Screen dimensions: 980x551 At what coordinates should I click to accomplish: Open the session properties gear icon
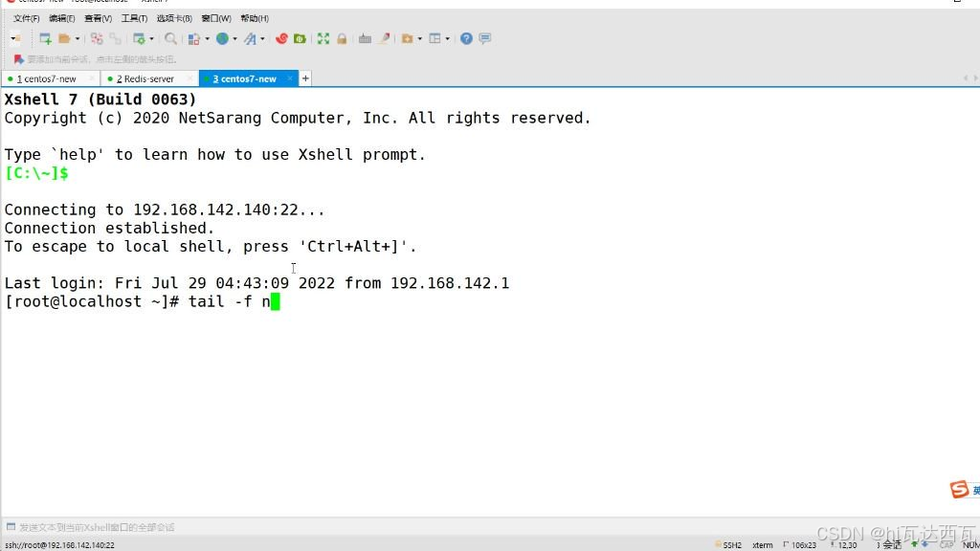(139, 38)
